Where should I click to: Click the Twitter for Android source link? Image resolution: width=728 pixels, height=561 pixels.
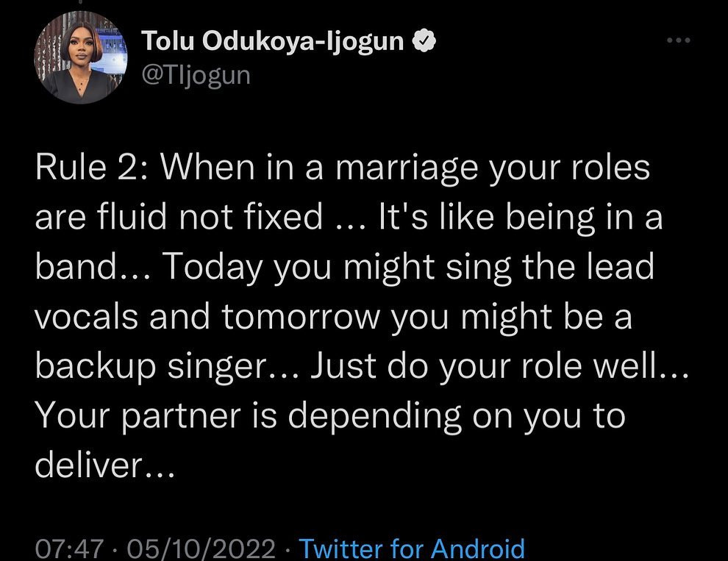click(x=413, y=549)
